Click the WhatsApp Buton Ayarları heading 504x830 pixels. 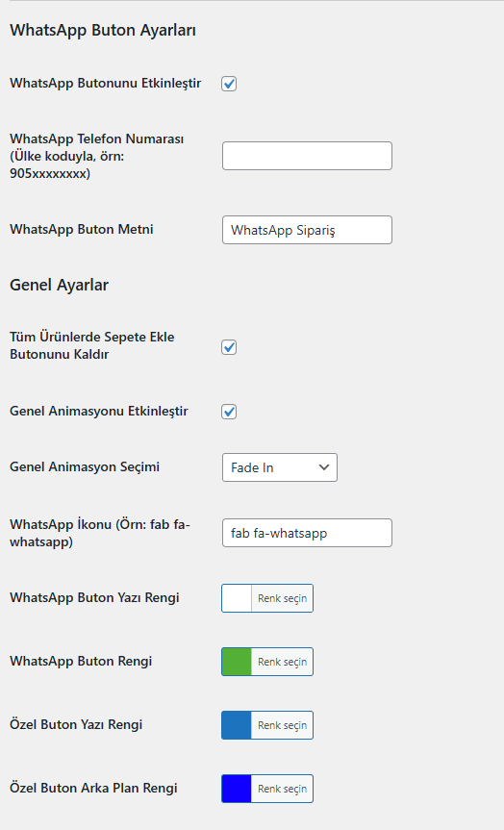103,30
